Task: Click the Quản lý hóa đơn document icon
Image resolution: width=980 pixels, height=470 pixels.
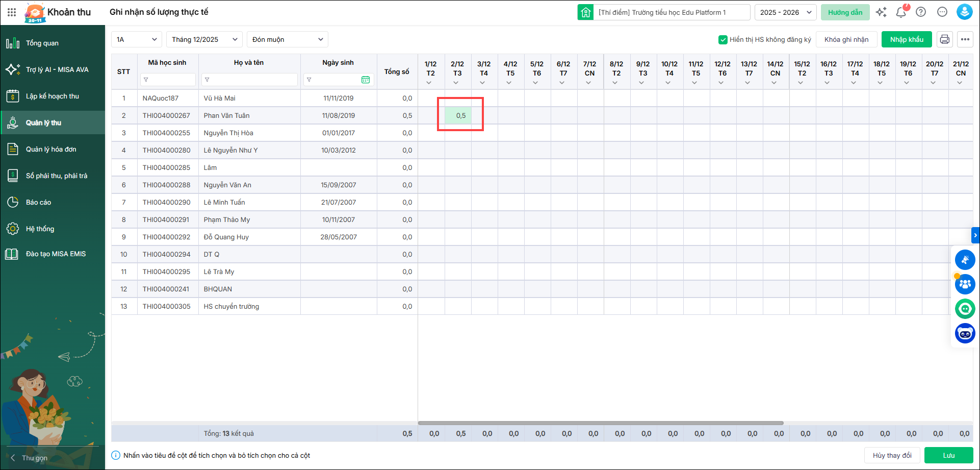Action: click(13, 149)
